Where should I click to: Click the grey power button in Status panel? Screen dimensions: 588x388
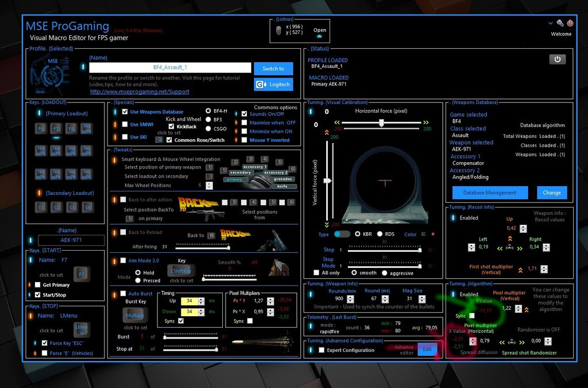coord(557,59)
